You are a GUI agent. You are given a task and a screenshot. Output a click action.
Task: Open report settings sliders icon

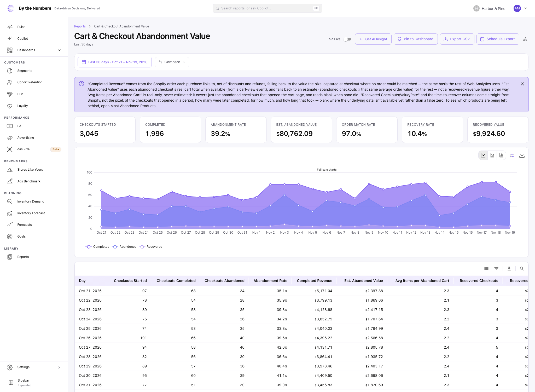(525, 39)
